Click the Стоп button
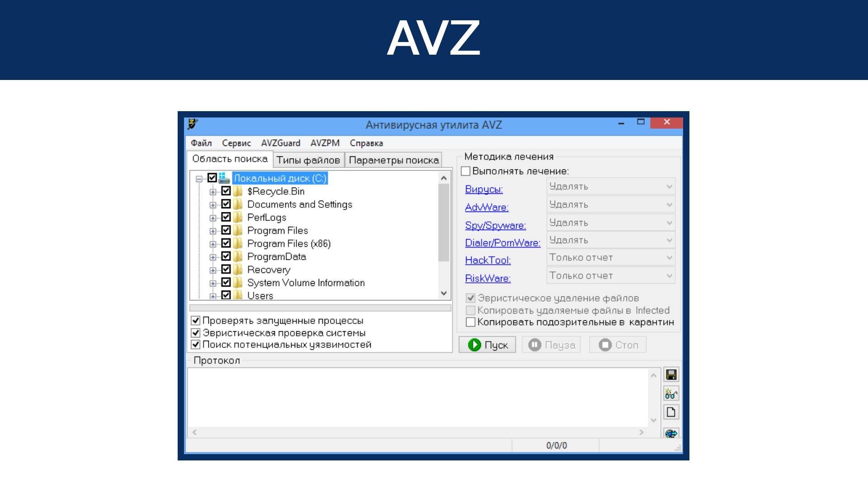868x488 pixels. 618,345
